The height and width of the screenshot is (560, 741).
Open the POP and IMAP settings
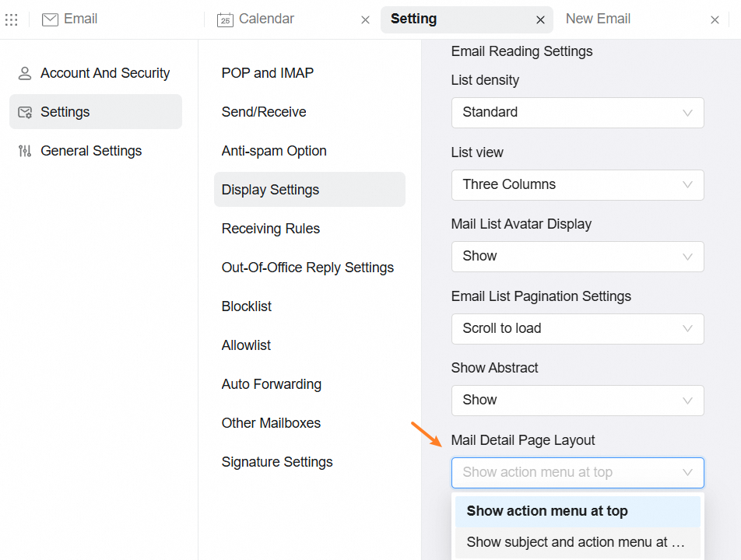[x=268, y=73]
